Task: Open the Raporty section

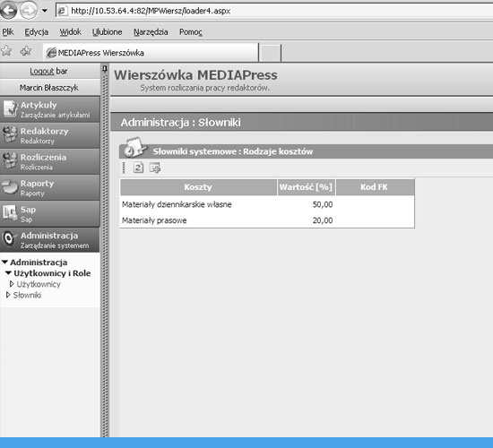Action: click(x=50, y=187)
